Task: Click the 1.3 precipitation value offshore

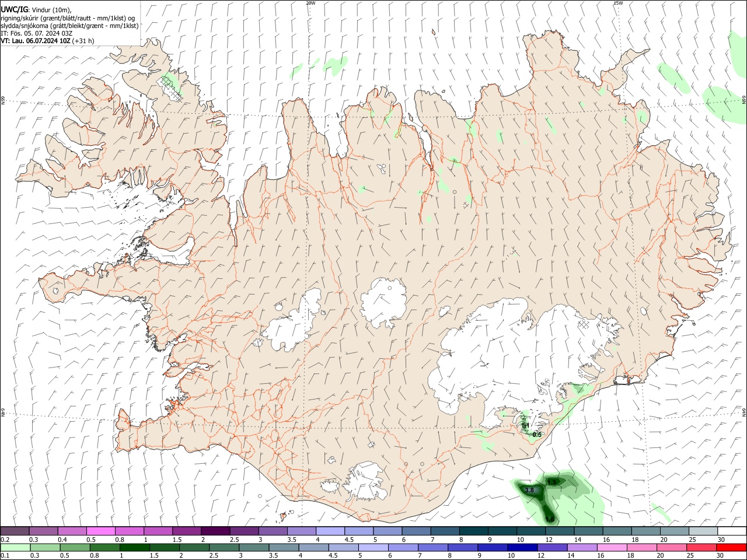Action: [552, 482]
